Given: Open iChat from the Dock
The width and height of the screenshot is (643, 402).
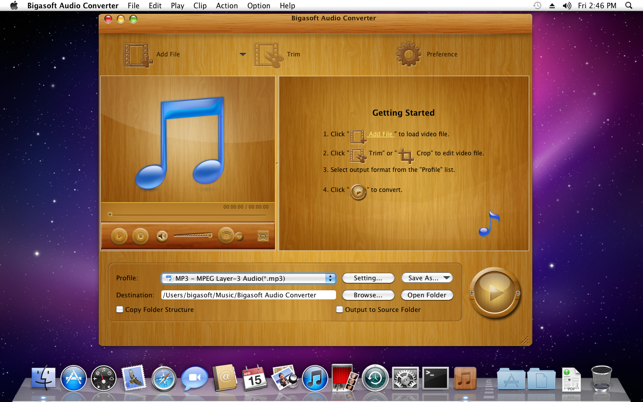Looking at the screenshot, I should click(194, 378).
